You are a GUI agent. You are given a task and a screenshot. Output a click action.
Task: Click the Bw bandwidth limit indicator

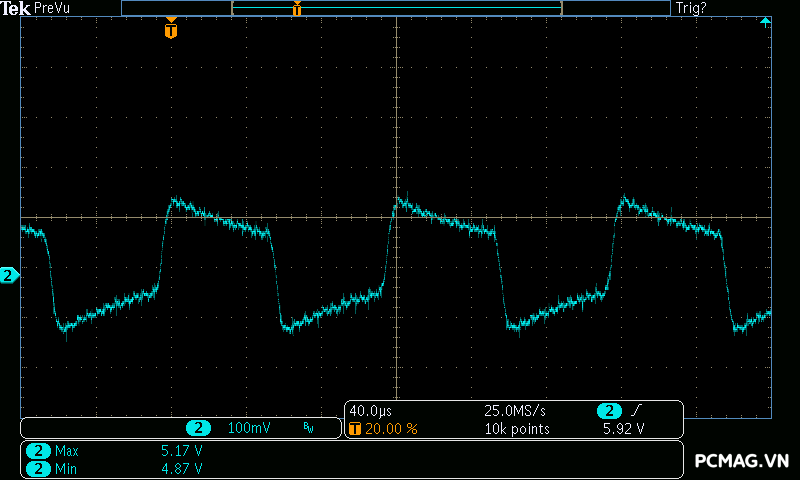click(x=308, y=429)
